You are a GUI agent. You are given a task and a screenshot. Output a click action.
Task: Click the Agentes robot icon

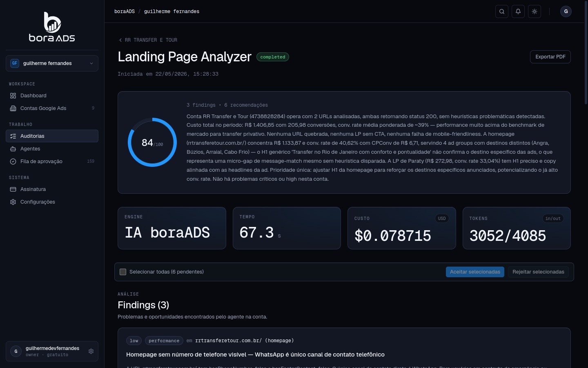pyautogui.click(x=13, y=149)
